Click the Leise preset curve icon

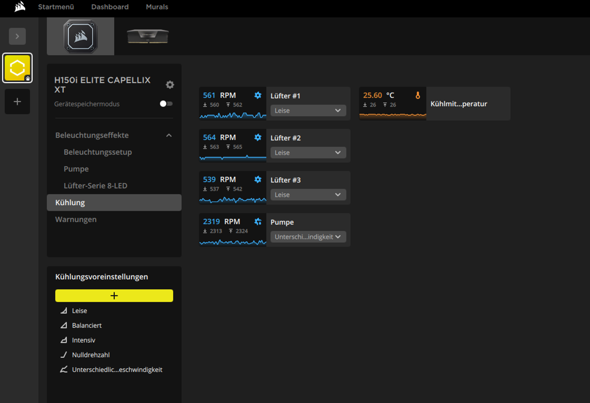tap(64, 310)
